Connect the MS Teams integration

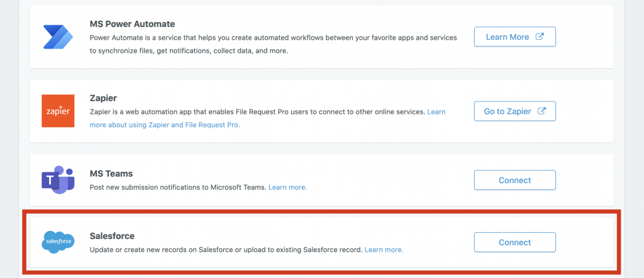pos(514,180)
